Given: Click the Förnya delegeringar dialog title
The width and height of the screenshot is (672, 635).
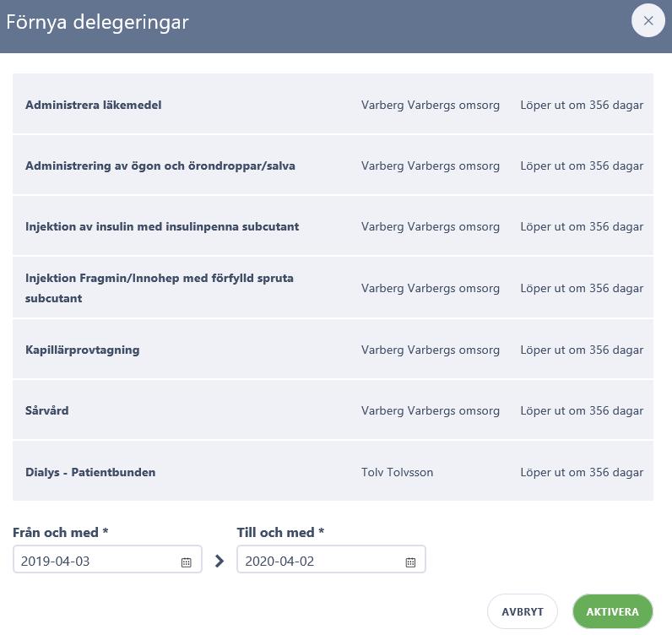Looking at the screenshot, I should pos(97,22).
